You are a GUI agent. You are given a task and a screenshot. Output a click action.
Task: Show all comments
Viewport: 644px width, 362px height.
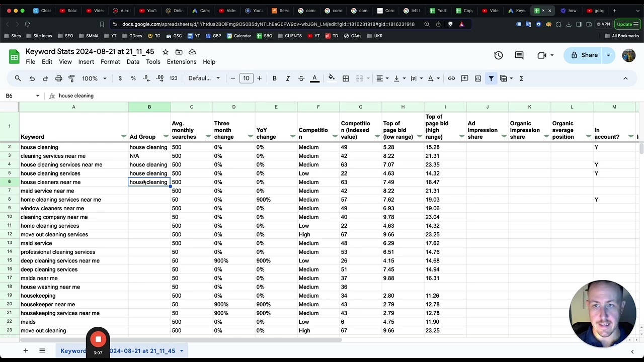(x=519, y=55)
